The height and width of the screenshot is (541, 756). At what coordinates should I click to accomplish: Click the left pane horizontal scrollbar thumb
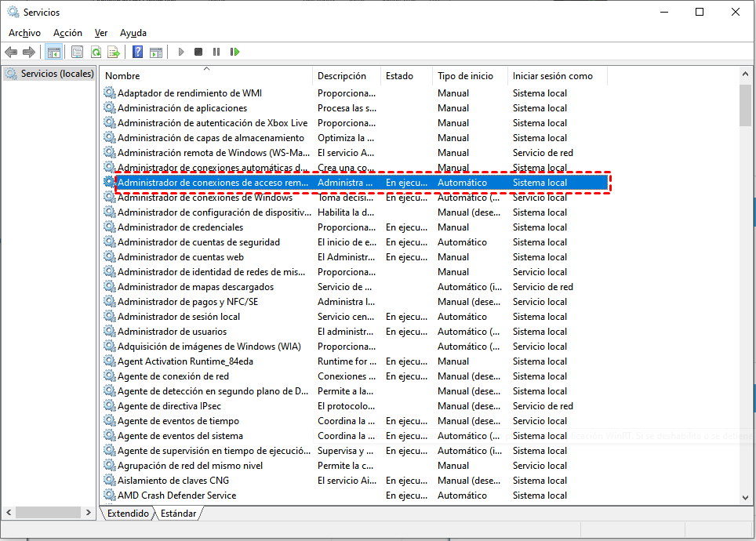coord(48,512)
